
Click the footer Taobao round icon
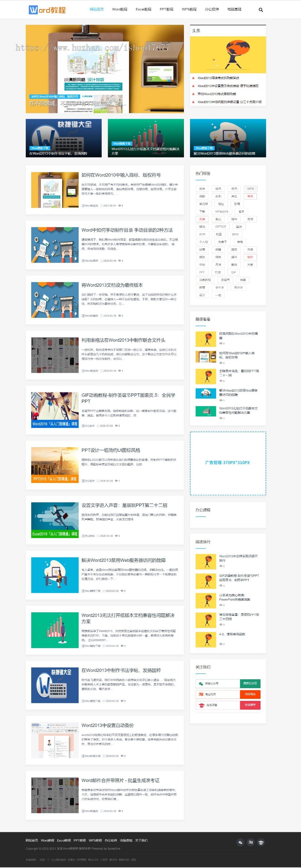click(x=250, y=842)
